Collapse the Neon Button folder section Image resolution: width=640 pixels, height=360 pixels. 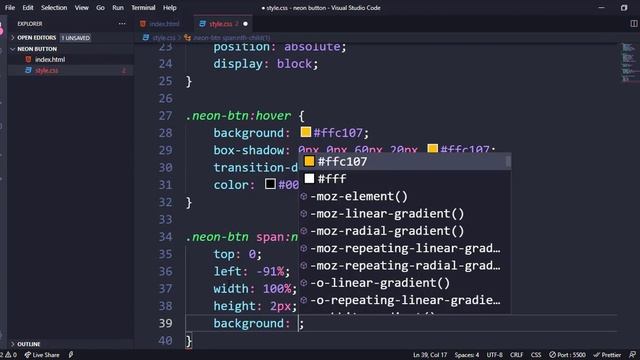(37, 49)
